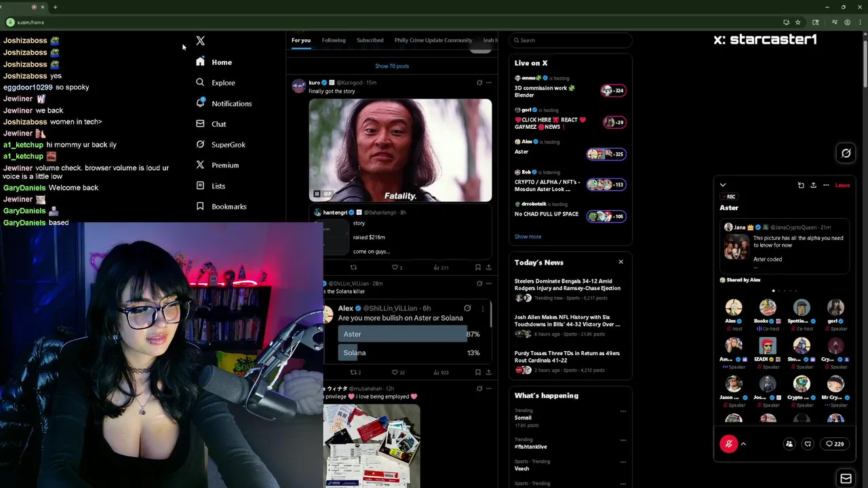
Task: View analytics showing 211 views
Action: [441, 267]
